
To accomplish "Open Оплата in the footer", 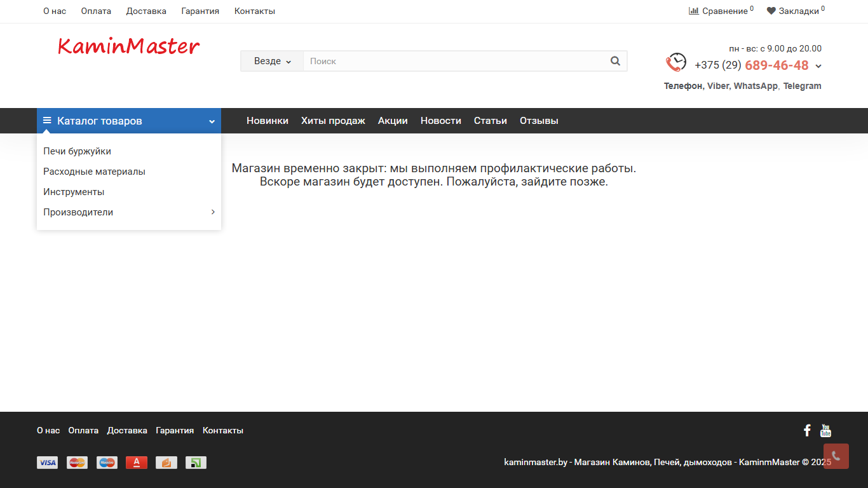I will pos(83,430).
